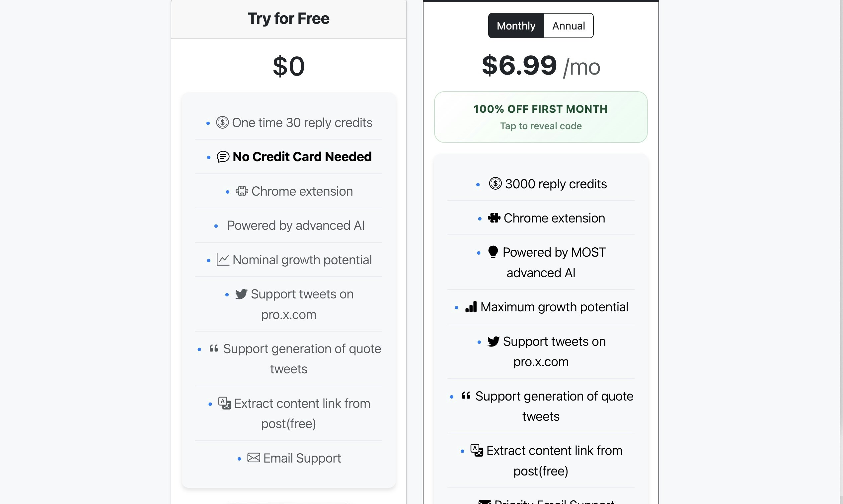This screenshot has height=504, width=843.
Task: Click the Twitter bird icon in free plan
Action: (241, 294)
